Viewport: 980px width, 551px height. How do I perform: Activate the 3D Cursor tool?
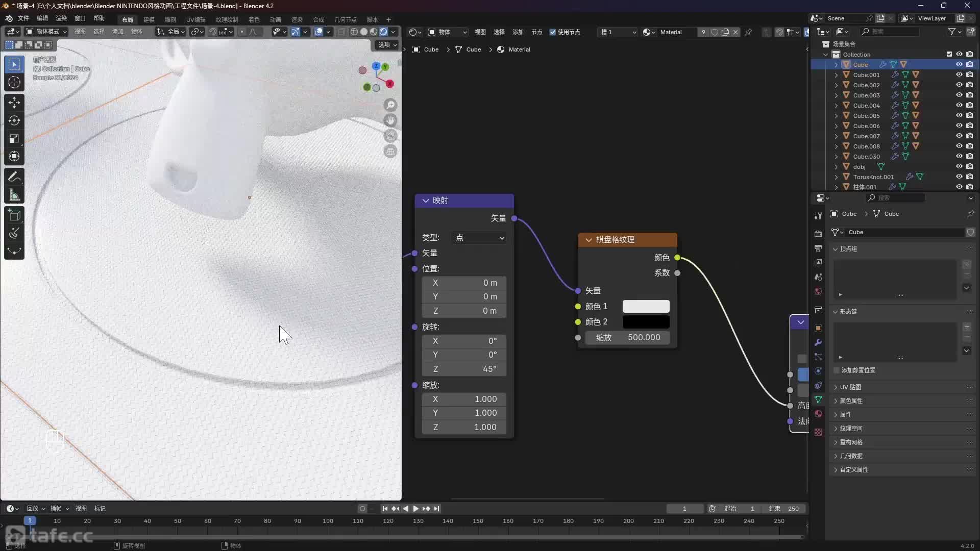pos(14,82)
